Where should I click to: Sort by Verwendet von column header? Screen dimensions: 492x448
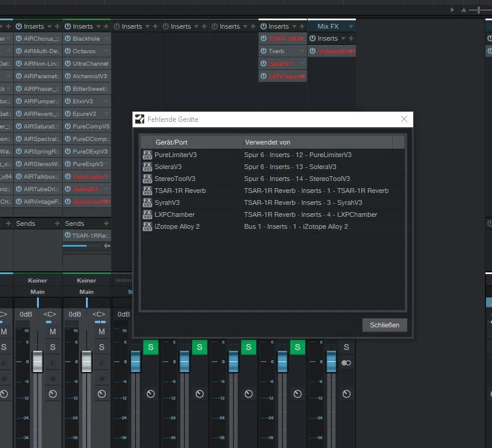(318, 142)
